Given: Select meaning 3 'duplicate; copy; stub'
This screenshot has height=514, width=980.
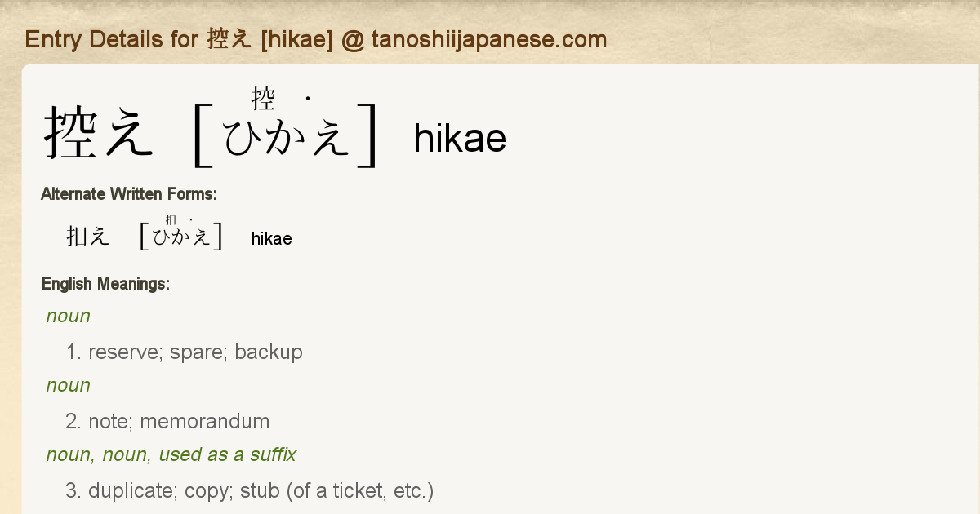Looking at the screenshot, I should pos(250,491).
